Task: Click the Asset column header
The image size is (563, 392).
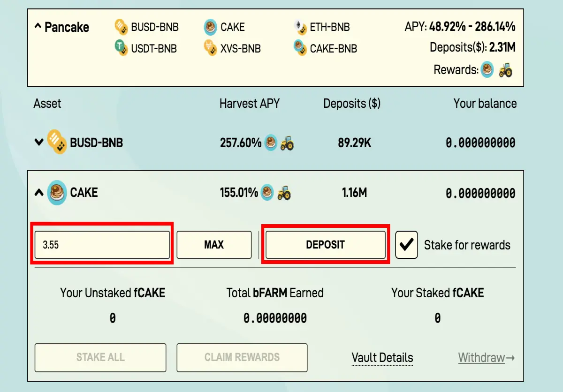Action: click(47, 103)
